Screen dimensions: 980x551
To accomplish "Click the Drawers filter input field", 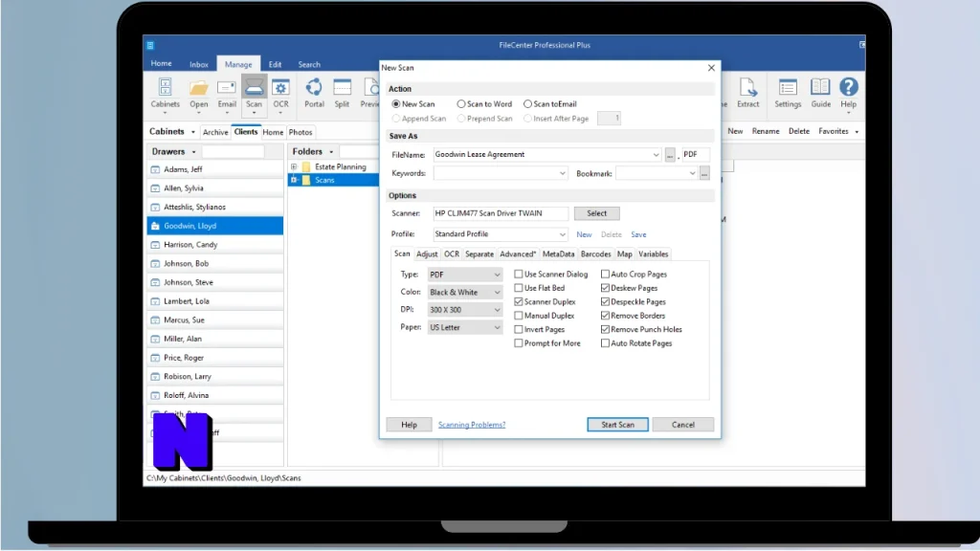I will (x=233, y=151).
